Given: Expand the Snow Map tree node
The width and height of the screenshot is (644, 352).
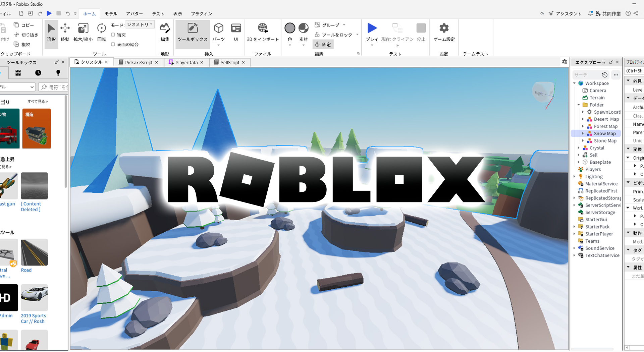Looking at the screenshot, I should [x=583, y=133].
